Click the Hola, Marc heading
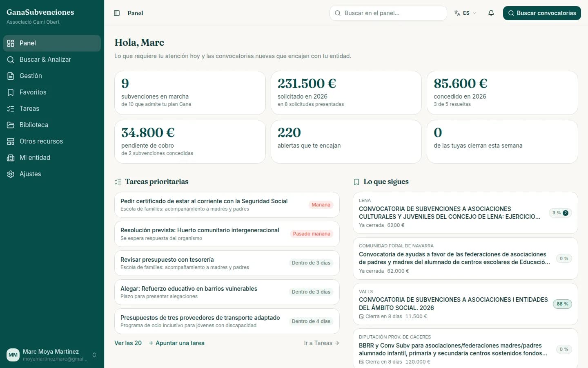Image resolution: width=588 pixels, height=368 pixels. click(139, 43)
